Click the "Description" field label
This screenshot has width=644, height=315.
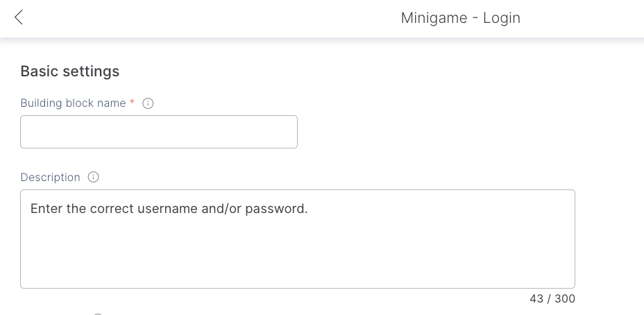pyautogui.click(x=50, y=178)
